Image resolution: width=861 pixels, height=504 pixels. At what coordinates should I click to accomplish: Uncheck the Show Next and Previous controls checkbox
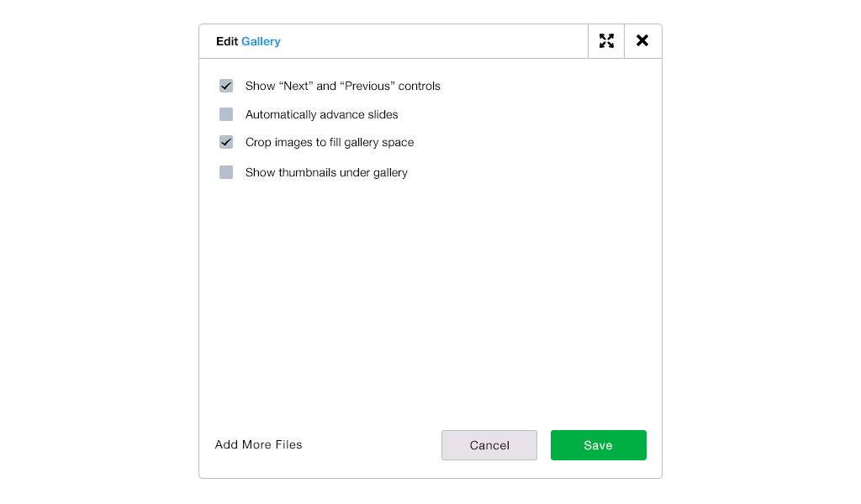226,87
